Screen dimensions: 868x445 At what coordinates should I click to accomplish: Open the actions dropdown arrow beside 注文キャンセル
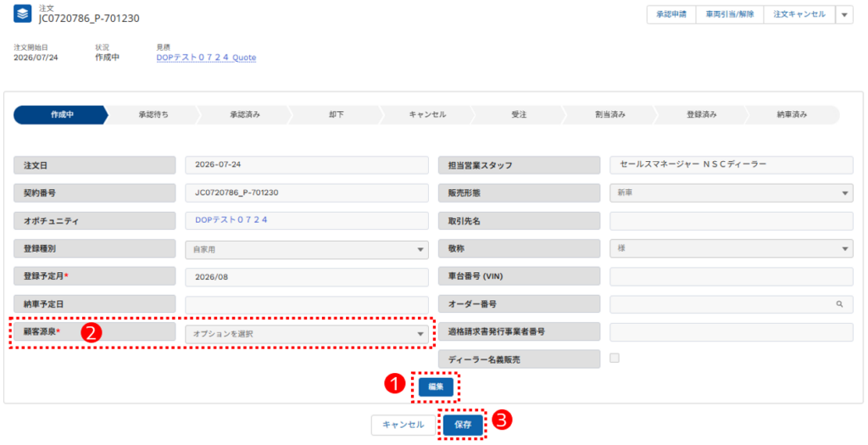(x=844, y=15)
